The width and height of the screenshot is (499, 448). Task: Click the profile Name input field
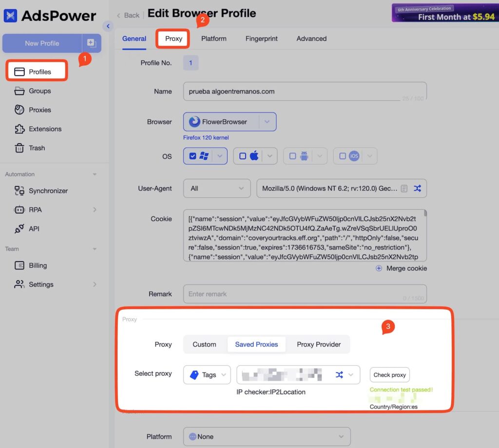tap(305, 92)
